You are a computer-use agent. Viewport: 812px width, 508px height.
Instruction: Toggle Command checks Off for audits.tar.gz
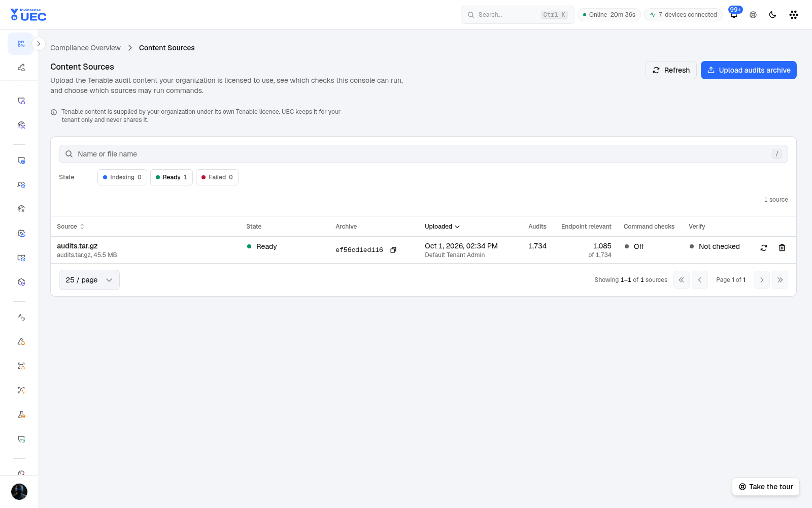click(634, 246)
